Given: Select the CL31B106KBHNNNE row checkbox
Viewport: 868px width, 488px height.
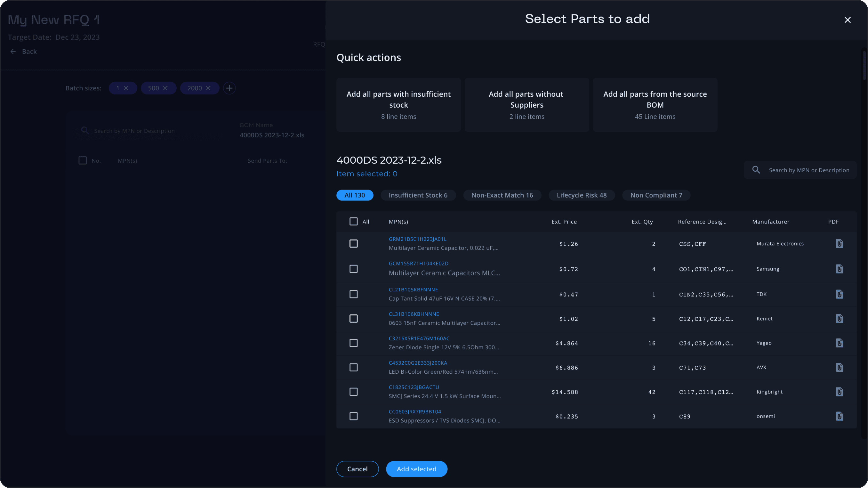Looking at the screenshot, I should click(x=353, y=319).
